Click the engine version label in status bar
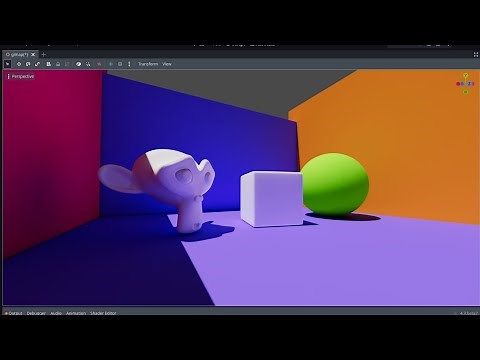 pos(468,313)
